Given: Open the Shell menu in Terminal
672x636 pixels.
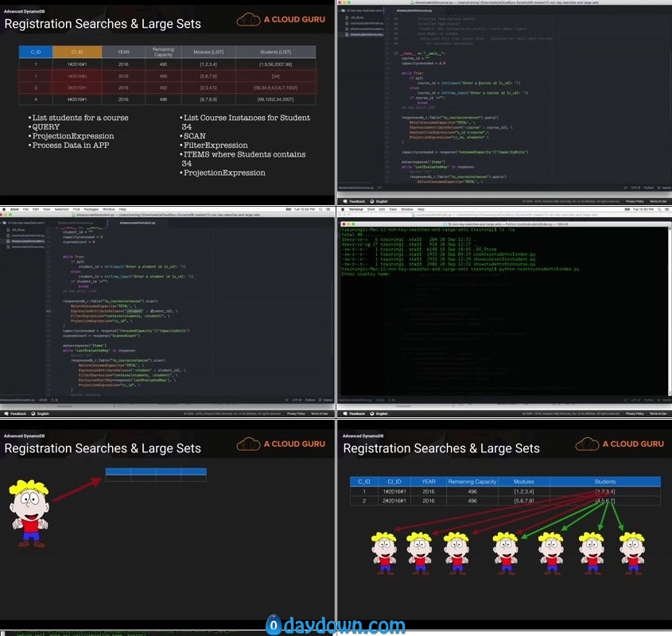Looking at the screenshot, I should click(371, 209).
